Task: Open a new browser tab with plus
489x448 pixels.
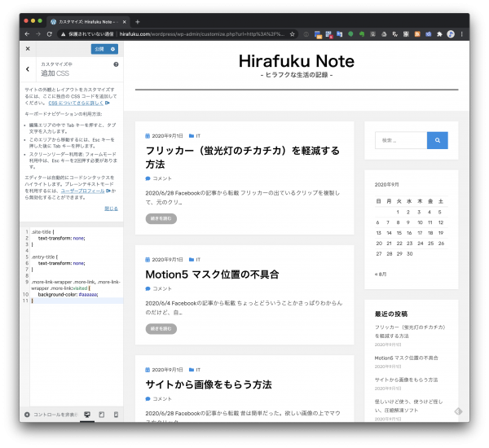Action: coord(138,21)
